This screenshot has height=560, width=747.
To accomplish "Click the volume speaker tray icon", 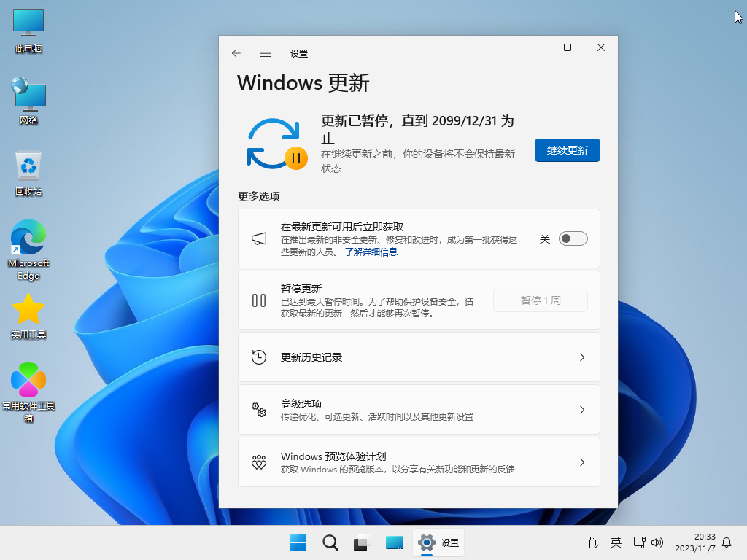I will tap(657, 542).
